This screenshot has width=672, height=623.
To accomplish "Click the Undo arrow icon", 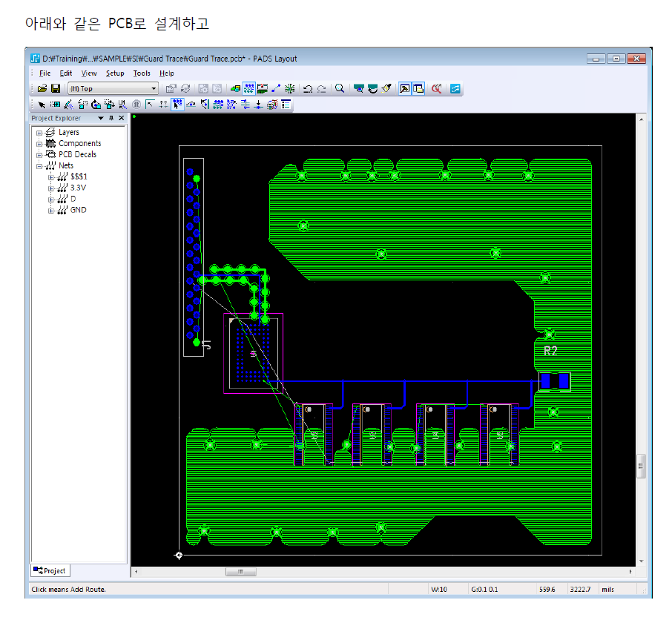I will 308,89.
